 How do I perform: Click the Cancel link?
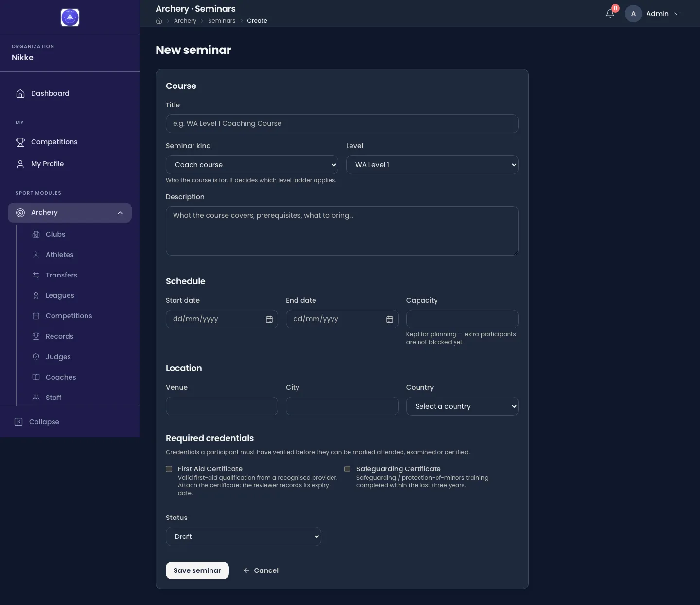[261, 570]
